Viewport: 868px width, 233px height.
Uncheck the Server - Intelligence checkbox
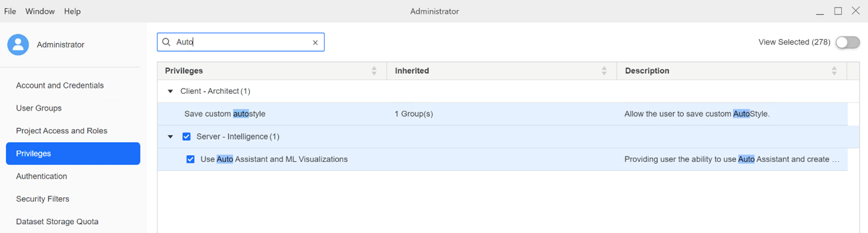[x=186, y=137]
